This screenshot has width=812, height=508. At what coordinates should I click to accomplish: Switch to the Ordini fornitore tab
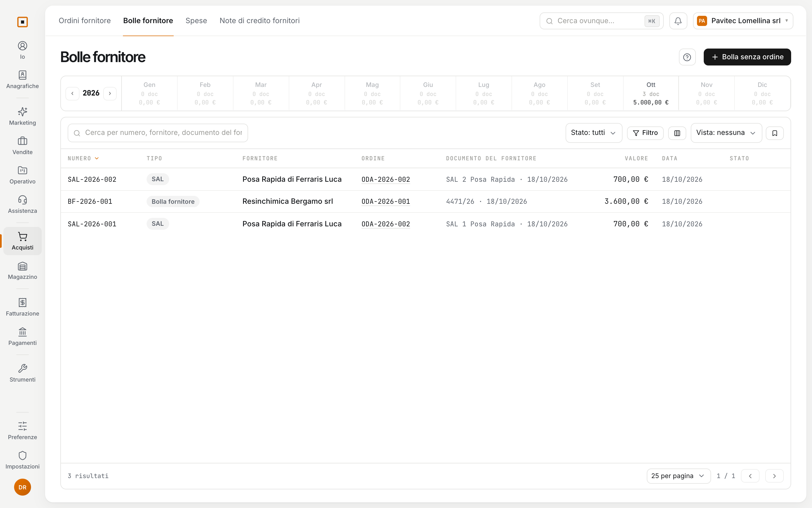point(85,21)
